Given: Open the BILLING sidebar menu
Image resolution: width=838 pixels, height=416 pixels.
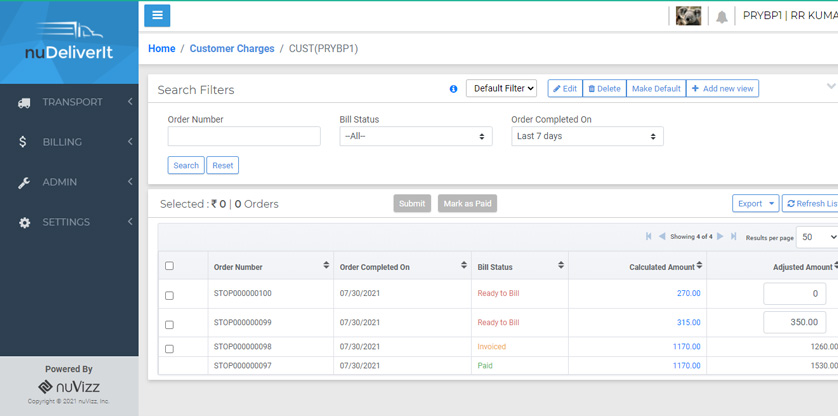Looking at the screenshot, I should pyautogui.click(x=69, y=142).
